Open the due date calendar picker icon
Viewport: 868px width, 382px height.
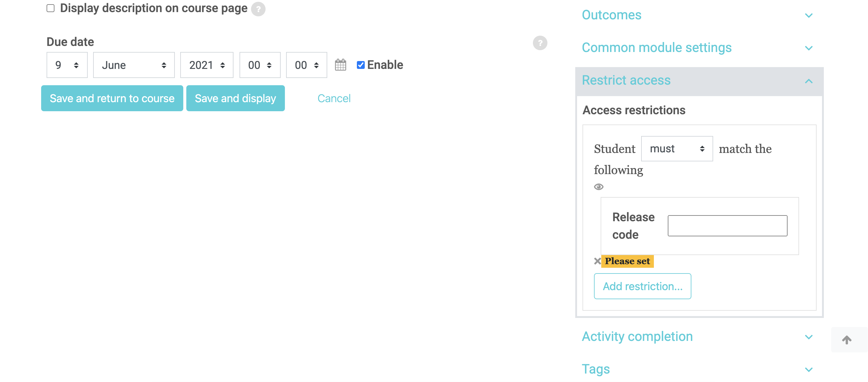340,65
